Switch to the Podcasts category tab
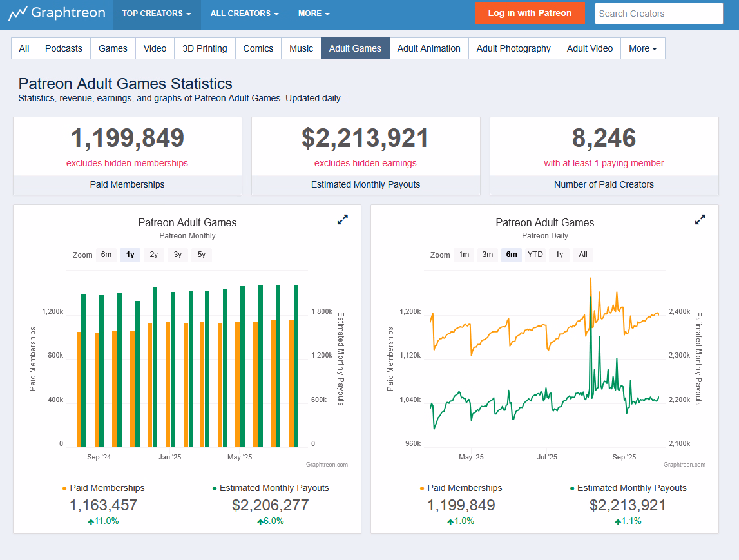Screen dimensions: 739x560 [x=64, y=48]
